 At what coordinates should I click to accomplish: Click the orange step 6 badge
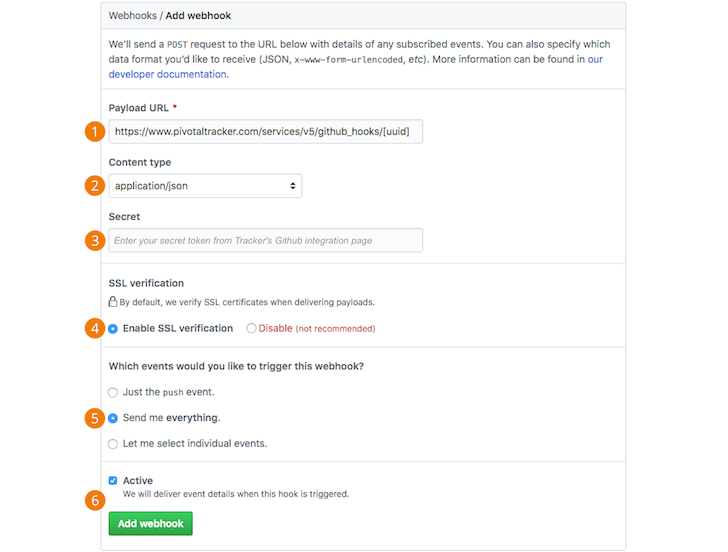(x=95, y=500)
